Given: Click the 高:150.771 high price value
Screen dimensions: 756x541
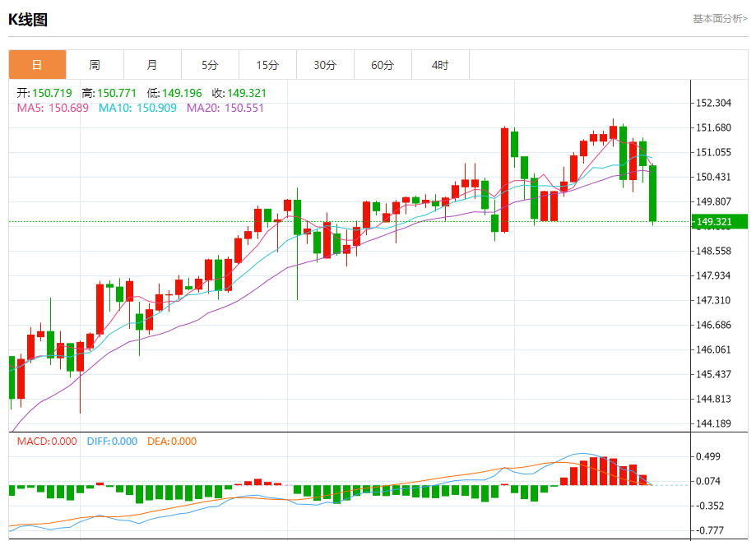Looking at the screenshot, I should pyautogui.click(x=109, y=93).
